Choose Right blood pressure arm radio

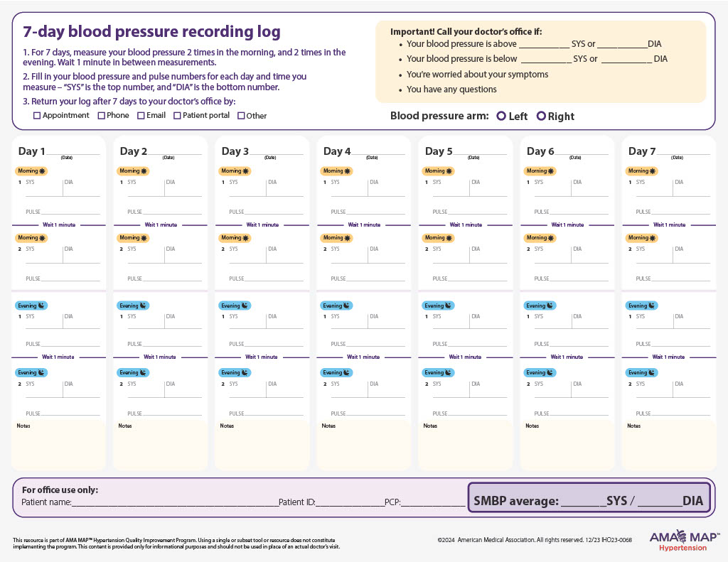coord(541,116)
